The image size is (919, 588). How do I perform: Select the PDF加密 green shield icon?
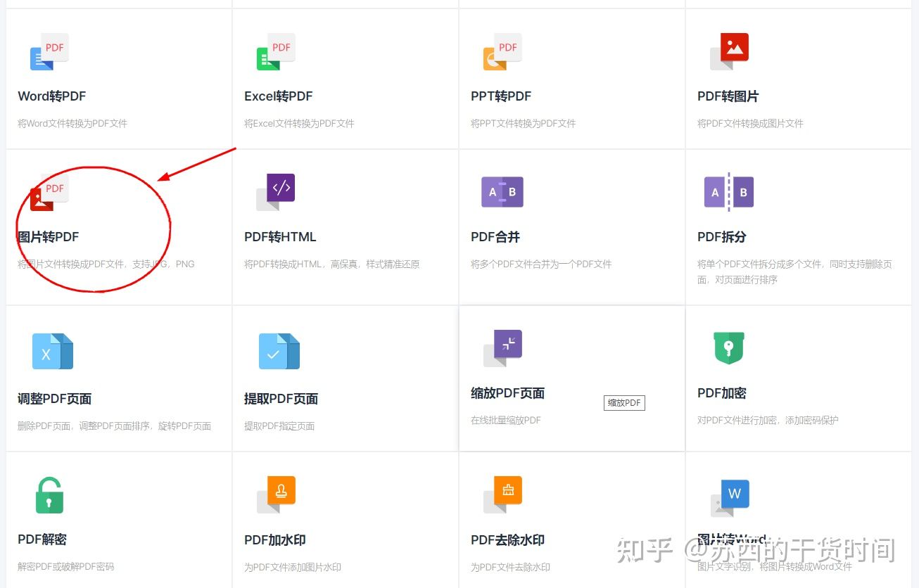click(728, 347)
